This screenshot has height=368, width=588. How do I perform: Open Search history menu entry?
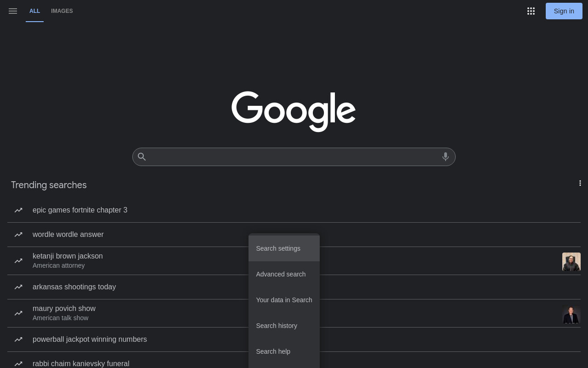[284, 326]
